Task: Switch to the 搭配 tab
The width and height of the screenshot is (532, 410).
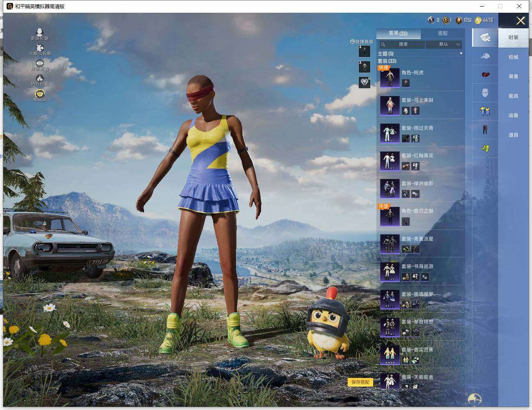Action: (x=443, y=33)
